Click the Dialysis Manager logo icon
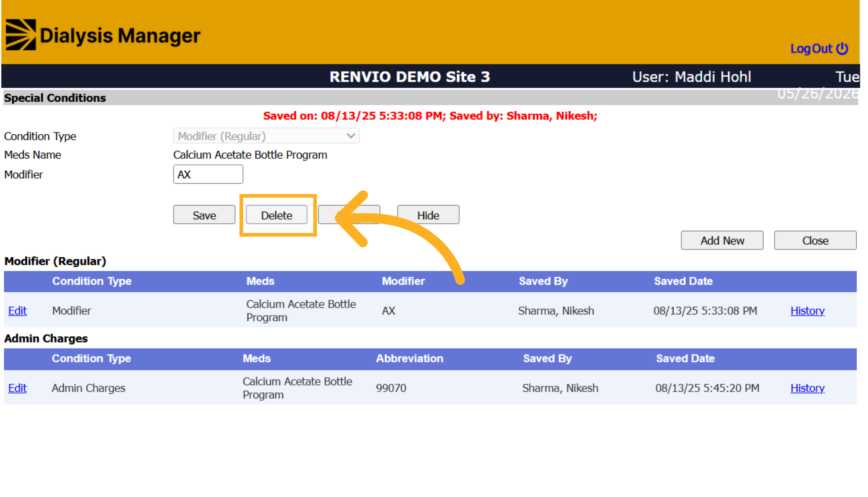The width and height of the screenshot is (868, 497). [21, 35]
